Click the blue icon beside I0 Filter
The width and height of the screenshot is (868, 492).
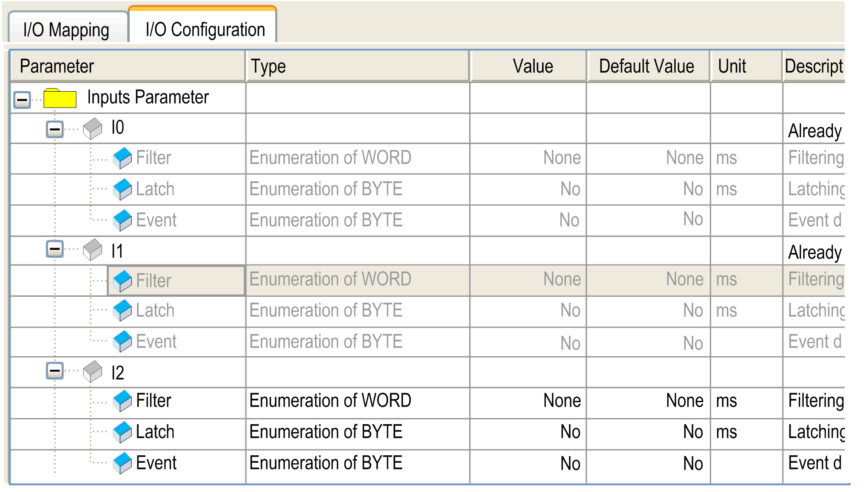click(x=122, y=158)
